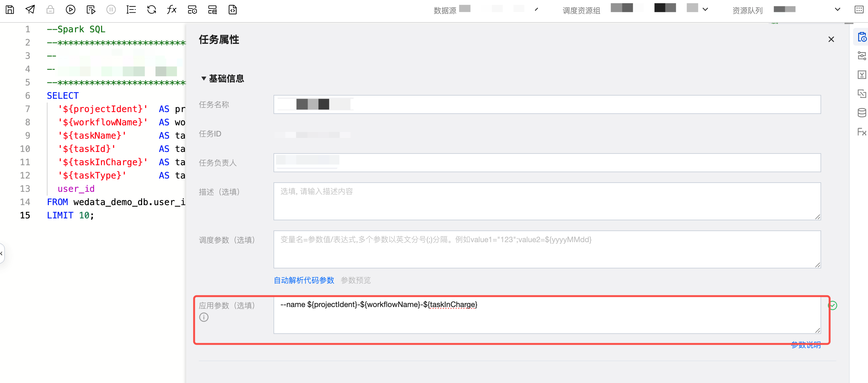The width and height of the screenshot is (868, 383).
Task: Expand the left sidebar collapse arrow
Action: coord(2,253)
